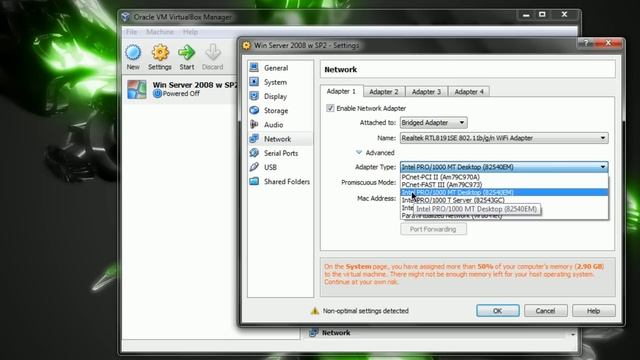640x360 pixels.
Task: Switch to the Adapter 1 tab
Action: tap(341, 91)
